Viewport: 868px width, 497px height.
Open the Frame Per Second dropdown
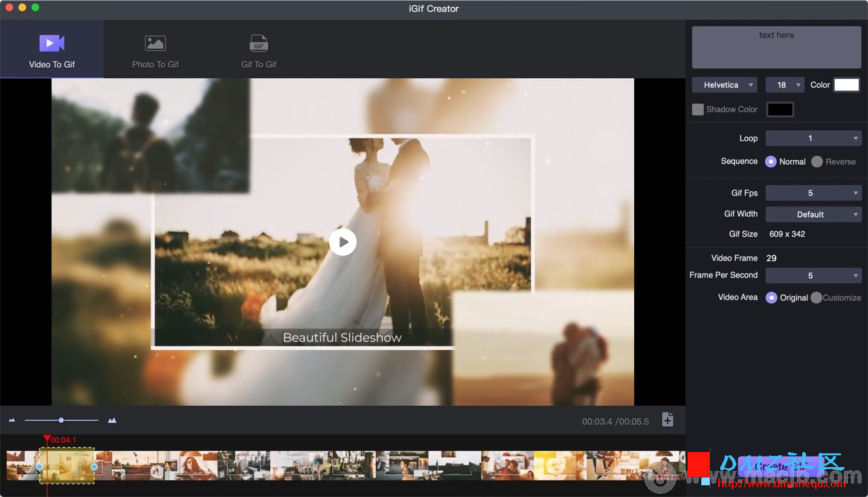813,276
